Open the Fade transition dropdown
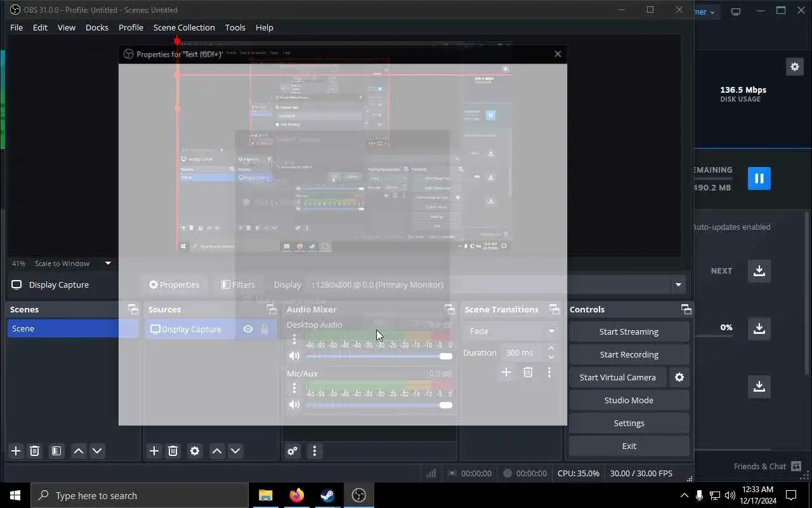 tap(511, 331)
